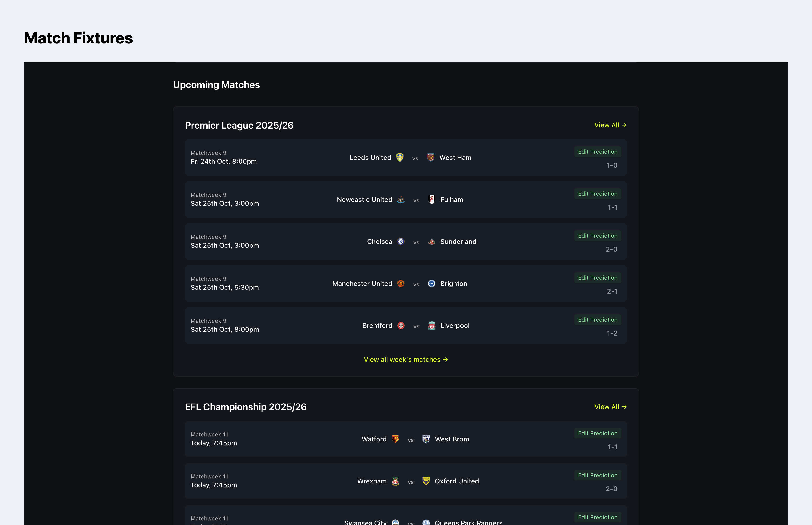Image resolution: width=812 pixels, height=525 pixels.
Task: Click the West Ham club crest
Action: pos(431,157)
